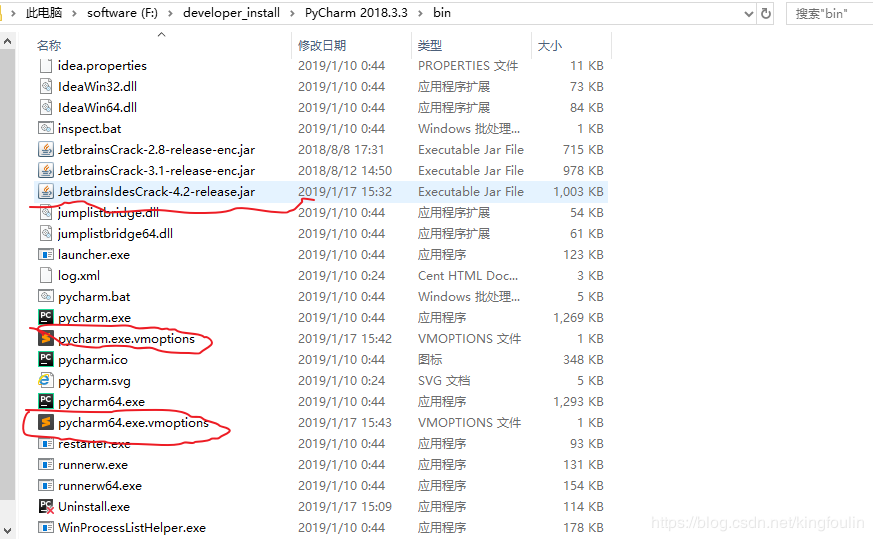Click the date 2019/1/17 15:43
This screenshot has height=541, width=873.
tap(345, 423)
